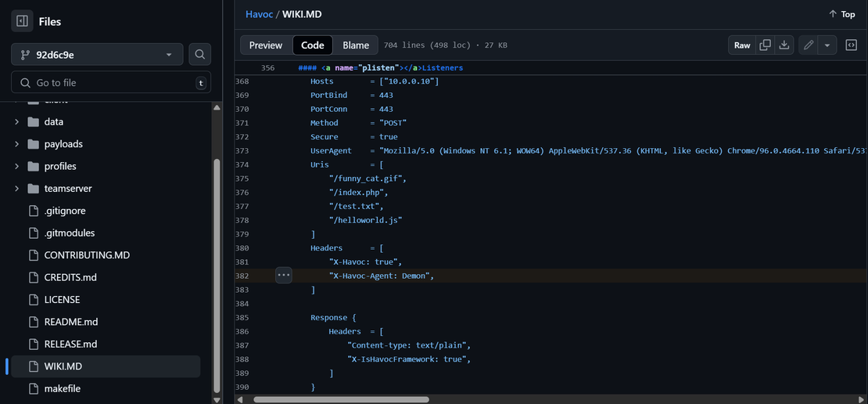This screenshot has width=868, height=404.
Task: Jump to Top of file
Action: pos(842,14)
